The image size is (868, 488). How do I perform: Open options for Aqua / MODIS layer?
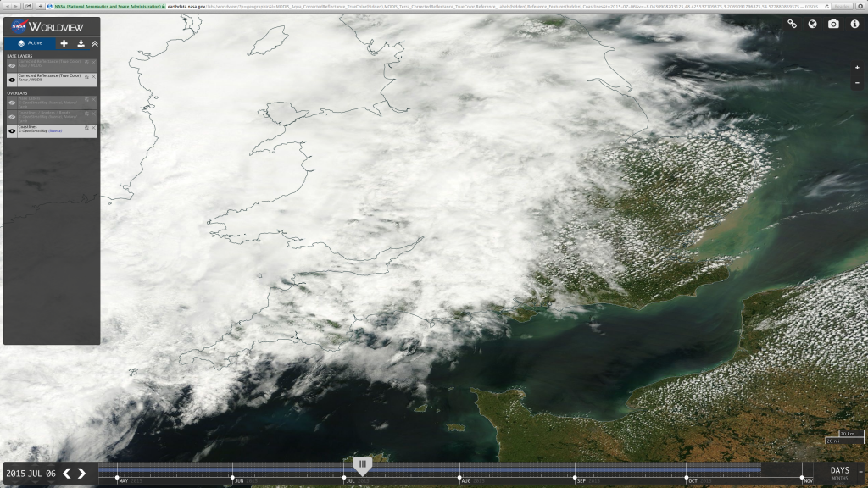coord(87,63)
